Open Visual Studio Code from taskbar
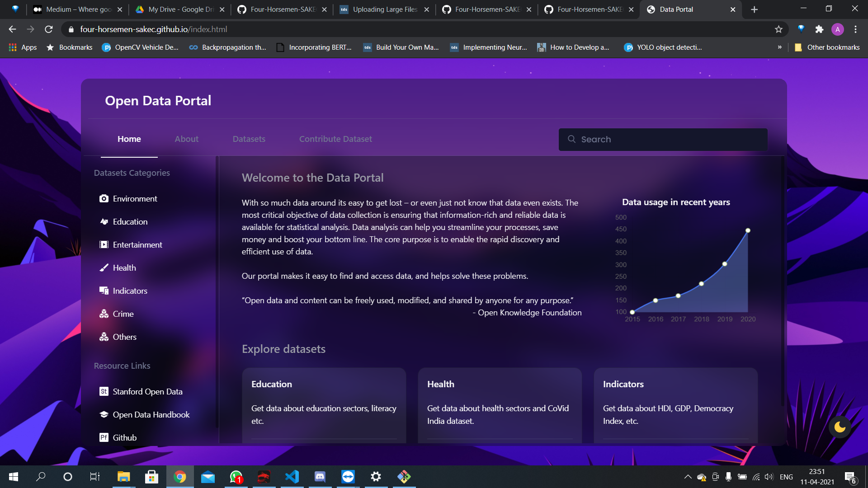 pyautogui.click(x=292, y=477)
